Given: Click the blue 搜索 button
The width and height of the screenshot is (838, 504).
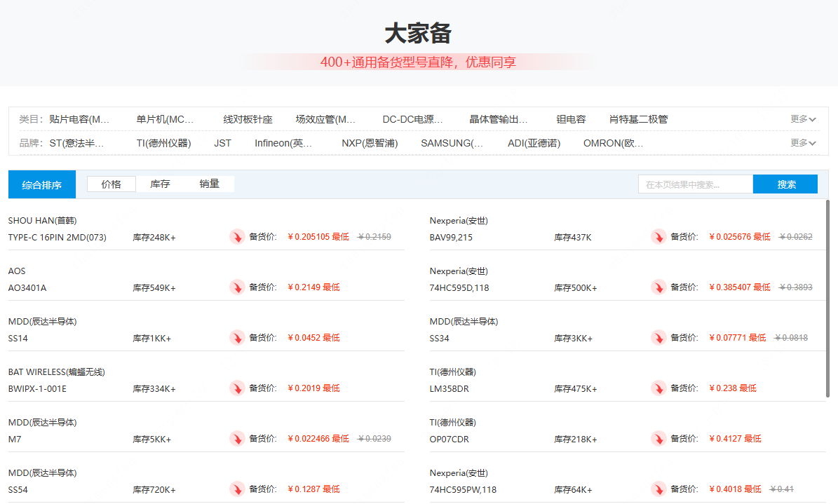Looking at the screenshot, I should (x=785, y=184).
